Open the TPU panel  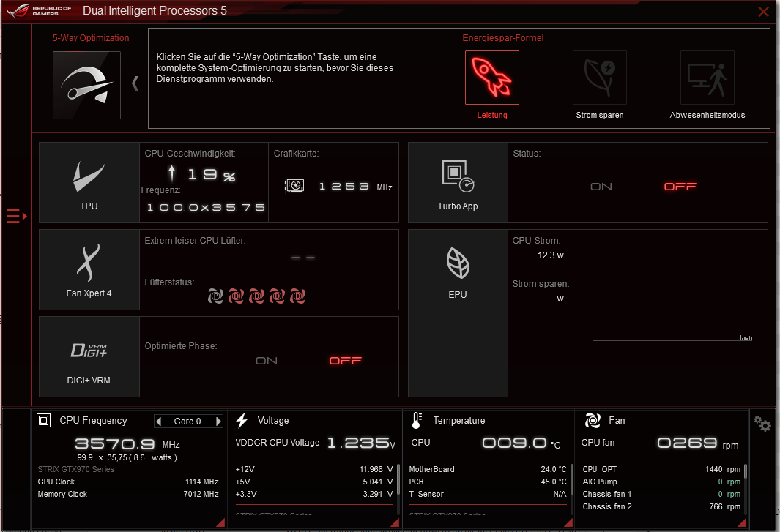(x=89, y=182)
